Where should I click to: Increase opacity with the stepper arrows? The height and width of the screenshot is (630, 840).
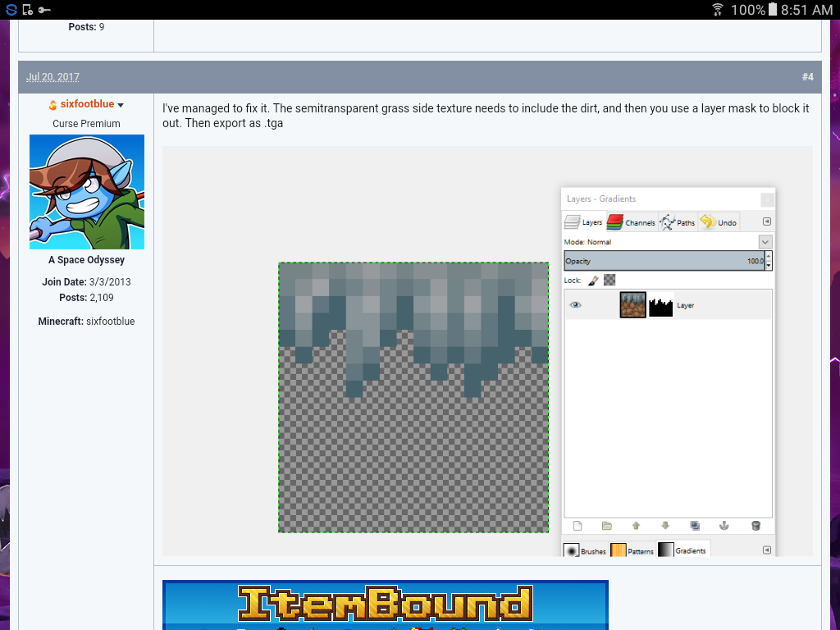click(x=769, y=257)
